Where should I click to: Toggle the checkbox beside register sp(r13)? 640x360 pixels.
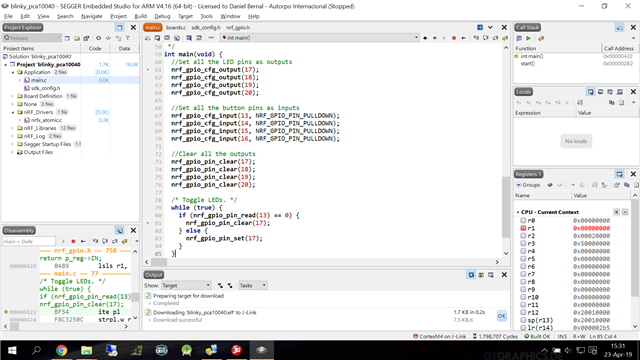(x=523, y=320)
